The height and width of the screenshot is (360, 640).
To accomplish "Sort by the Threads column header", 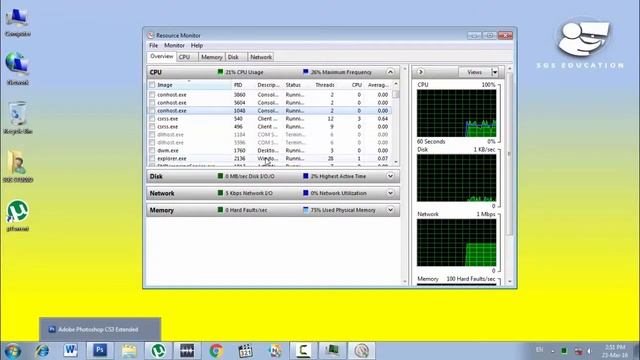I will pos(325,85).
